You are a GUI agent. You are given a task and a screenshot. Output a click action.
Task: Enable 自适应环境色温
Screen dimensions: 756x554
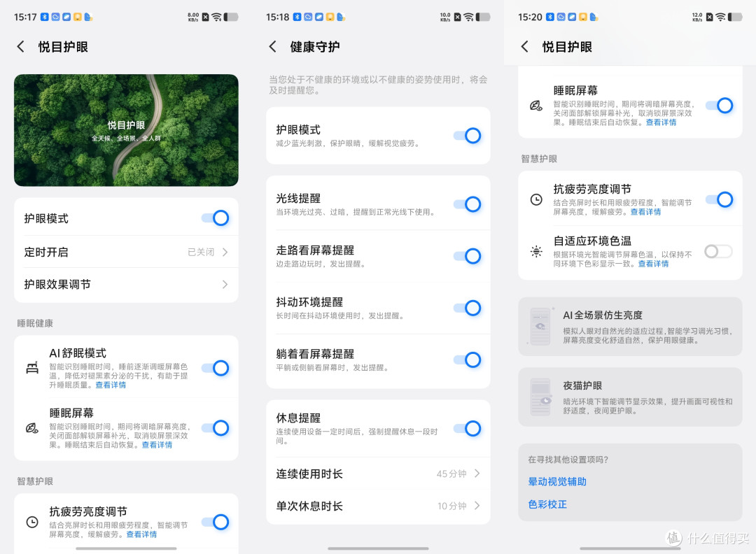tap(718, 251)
